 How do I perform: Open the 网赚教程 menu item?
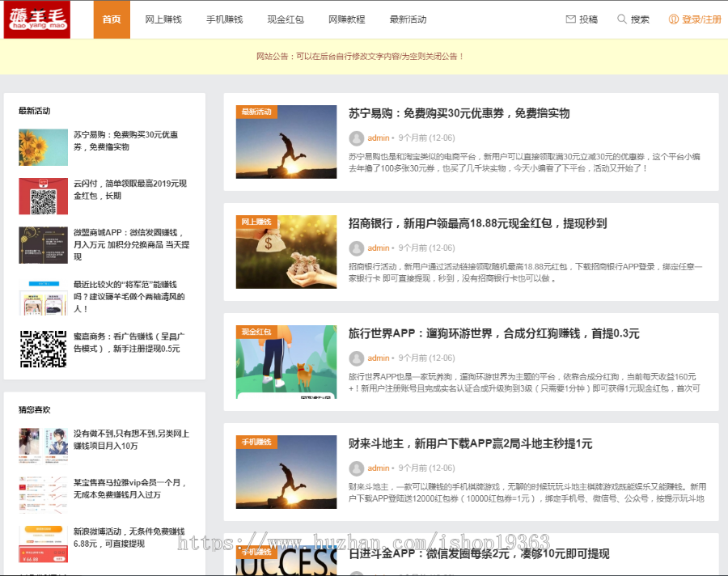point(346,18)
